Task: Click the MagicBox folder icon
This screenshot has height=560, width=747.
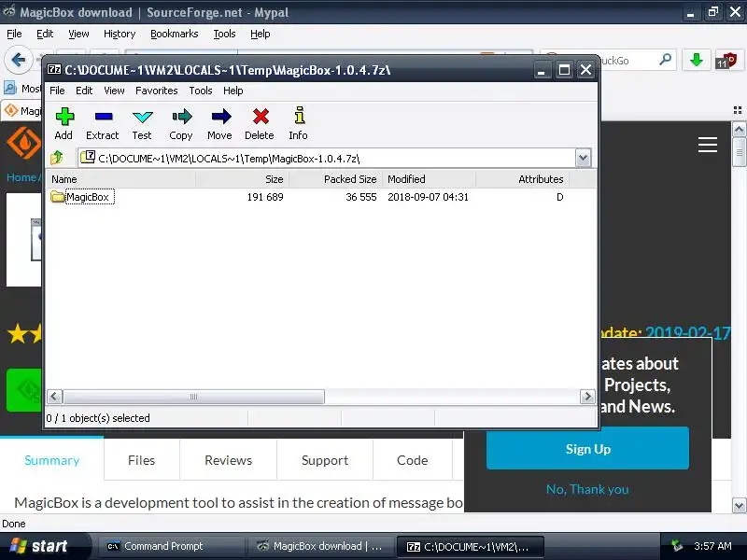Action: (x=57, y=197)
